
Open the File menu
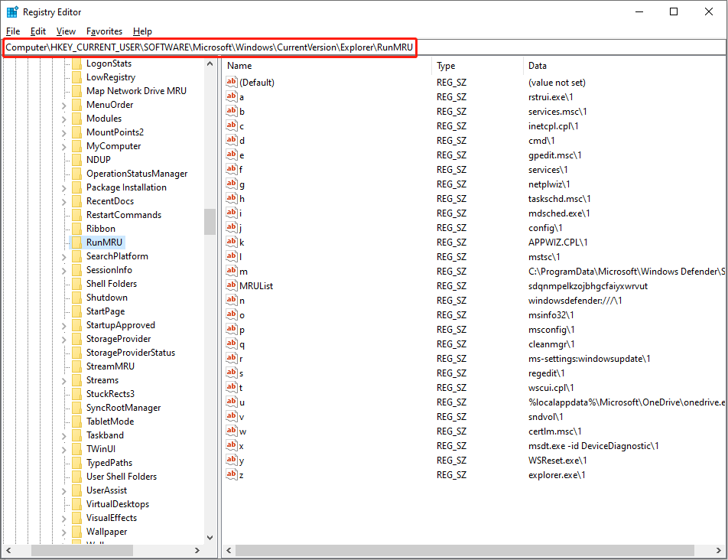[x=13, y=31]
